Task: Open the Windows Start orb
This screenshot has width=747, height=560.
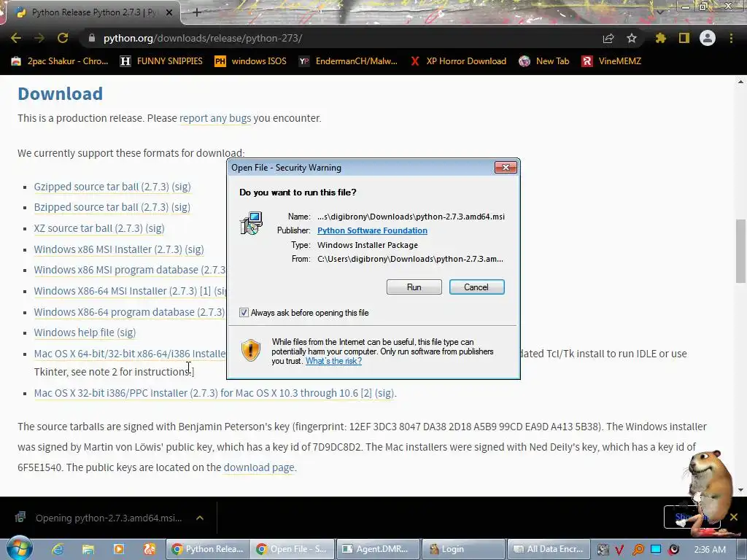Action: 20,548
